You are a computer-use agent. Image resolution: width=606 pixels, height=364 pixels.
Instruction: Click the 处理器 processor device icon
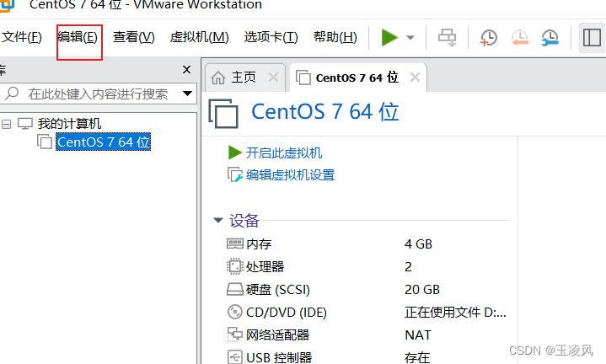click(234, 266)
